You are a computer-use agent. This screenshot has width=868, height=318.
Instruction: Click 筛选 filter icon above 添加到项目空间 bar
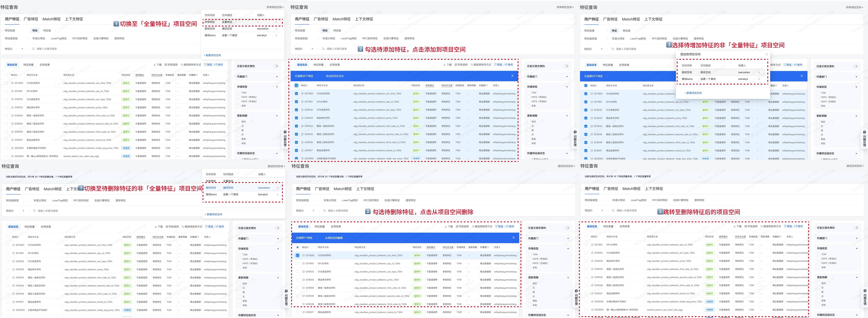coord(495,65)
